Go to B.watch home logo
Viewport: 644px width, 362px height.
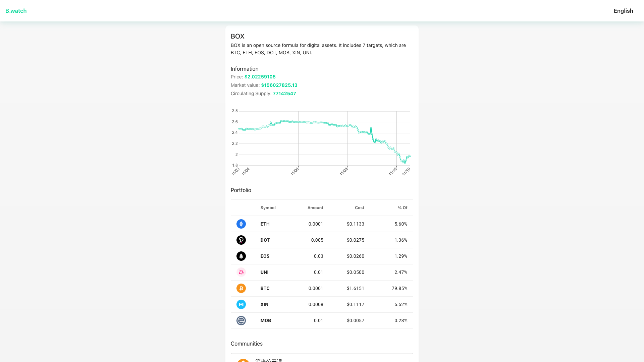pos(16,11)
